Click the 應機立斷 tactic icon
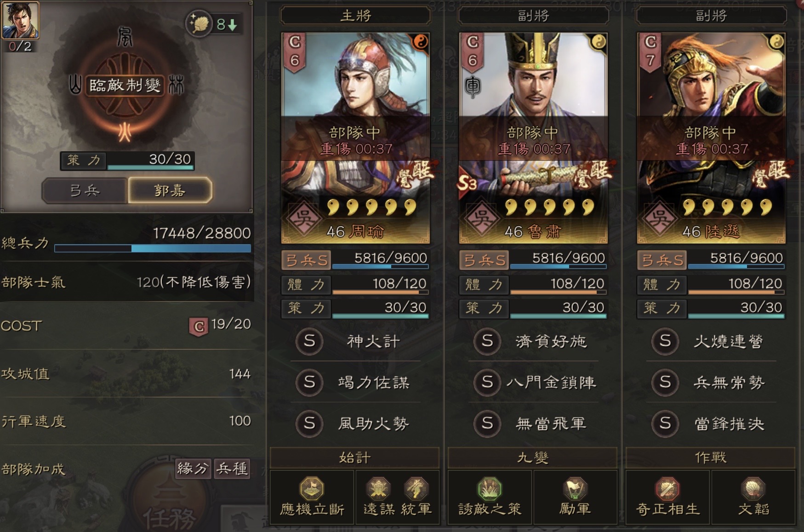Screen dimensions: 804x532 coord(312,488)
